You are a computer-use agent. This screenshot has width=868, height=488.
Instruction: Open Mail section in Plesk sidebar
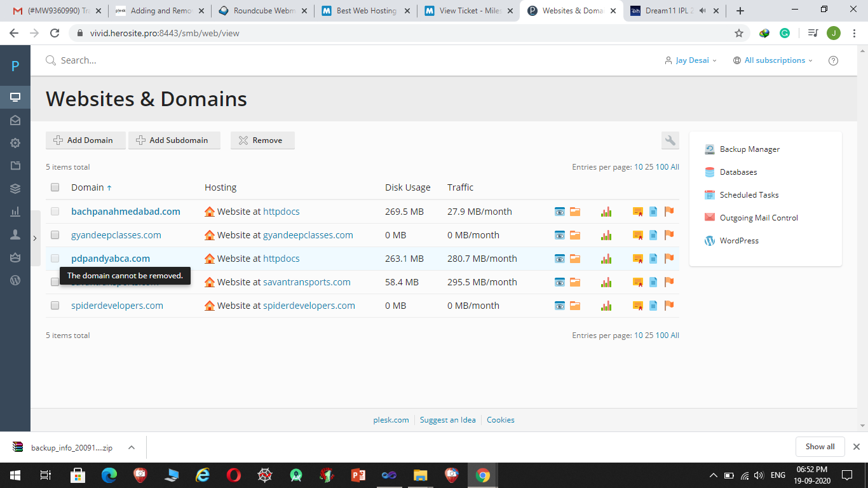pos(15,120)
